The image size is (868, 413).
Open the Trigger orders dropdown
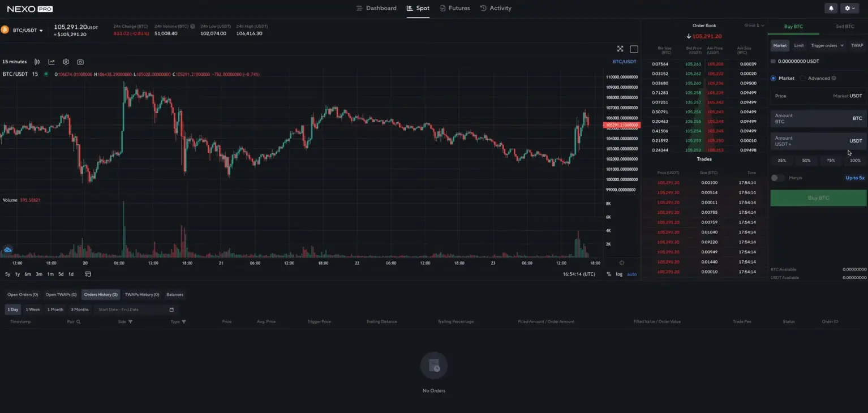827,45
